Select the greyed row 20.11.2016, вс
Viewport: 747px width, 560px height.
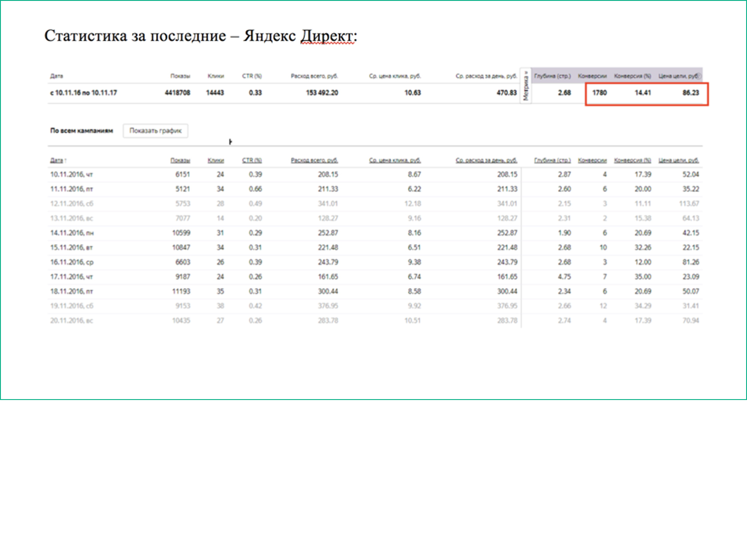pos(375,320)
